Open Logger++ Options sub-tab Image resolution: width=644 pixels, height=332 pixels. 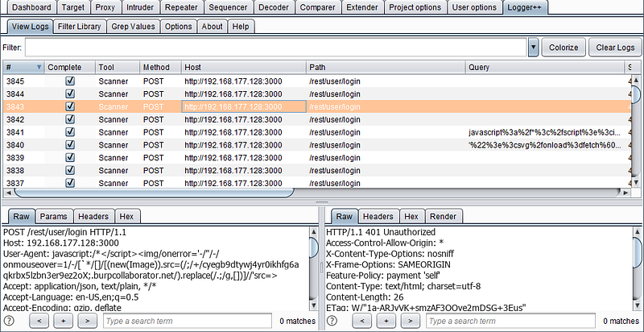[x=178, y=27]
